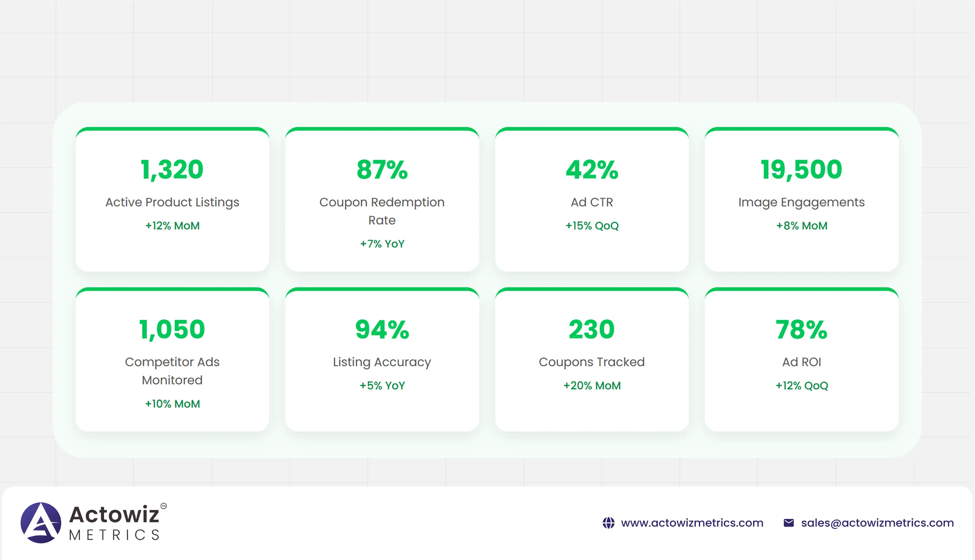
Task: Select the Competitor Ads Monitored label
Action: pos(172,371)
